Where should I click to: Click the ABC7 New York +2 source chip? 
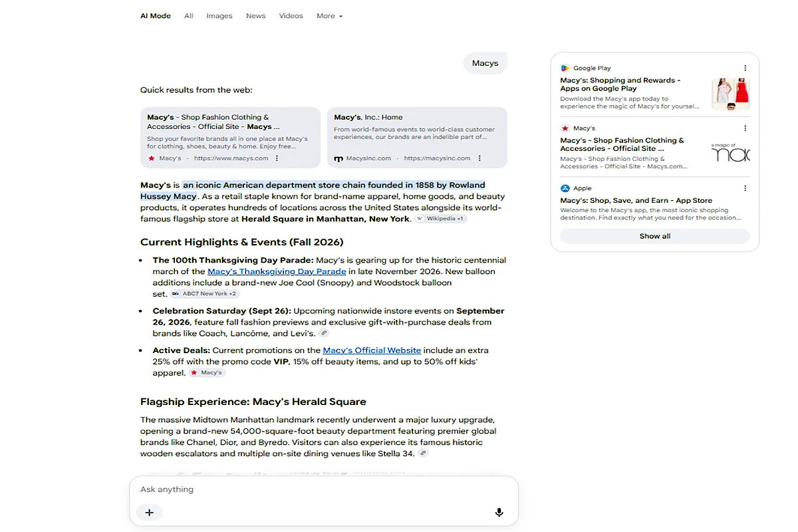click(x=204, y=293)
